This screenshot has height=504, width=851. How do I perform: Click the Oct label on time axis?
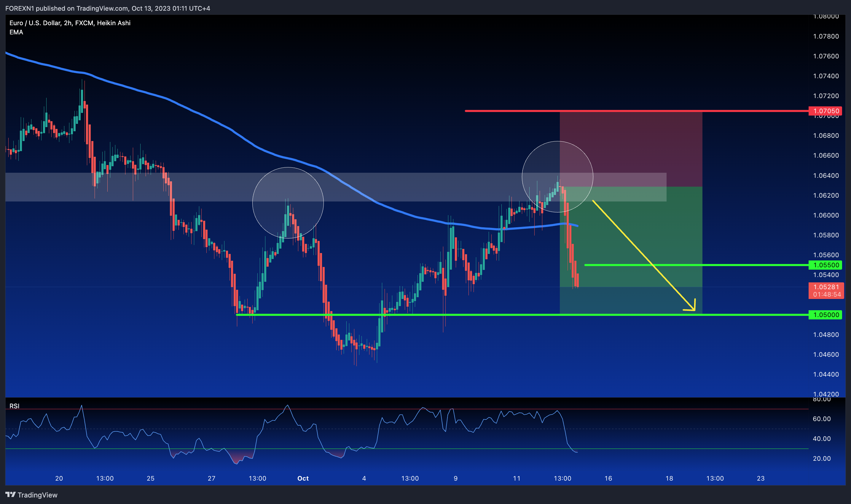coord(303,478)
